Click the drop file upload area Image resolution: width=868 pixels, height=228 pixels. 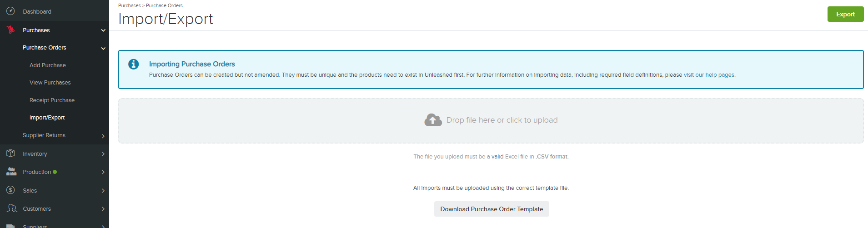pos(491,121)
